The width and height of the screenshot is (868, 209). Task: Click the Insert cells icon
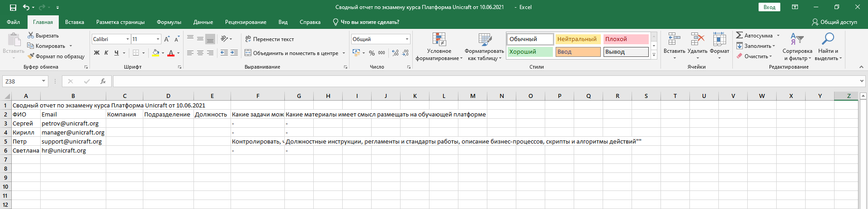pyautogui.click(x=674, y=39)
